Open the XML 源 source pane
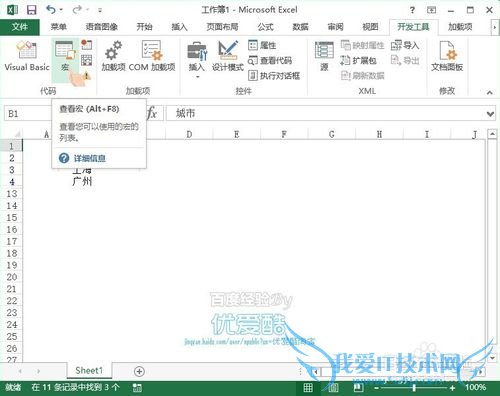500x396 pixels. coord(324,56)
